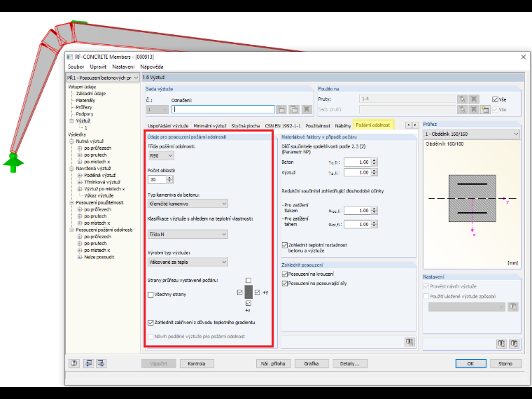Click the copy reinforcement set icon
Image resolution: width=532 pixels, height=399 pixels.
tap(294, 109)
